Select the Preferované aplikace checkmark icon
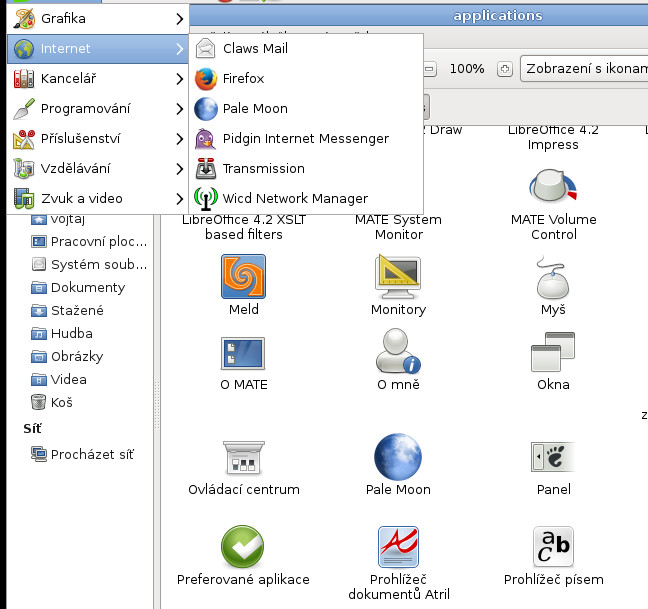This screenshot has height=609, width=648. point(243,547)
